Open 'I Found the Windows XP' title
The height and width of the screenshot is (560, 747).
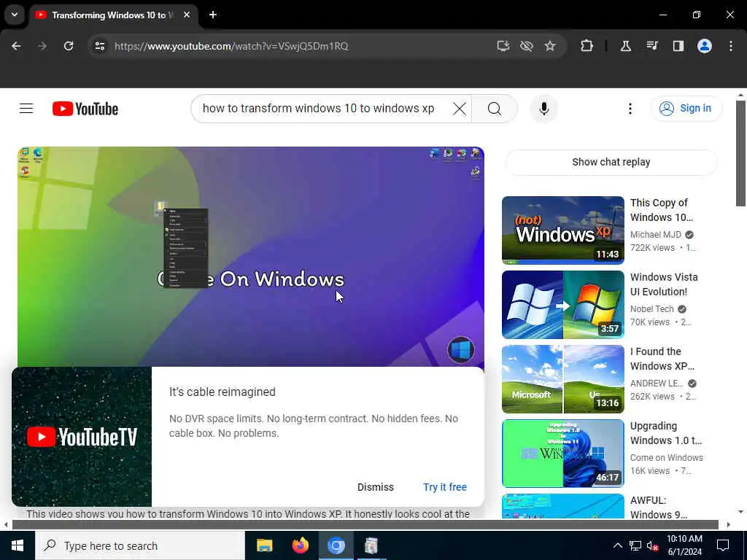coord(662,359)
